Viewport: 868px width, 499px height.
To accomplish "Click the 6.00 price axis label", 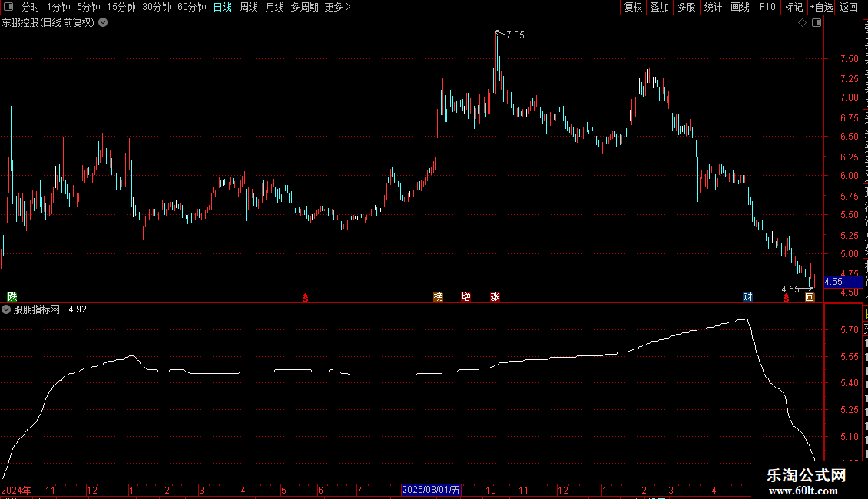I will tap(849, 175).
